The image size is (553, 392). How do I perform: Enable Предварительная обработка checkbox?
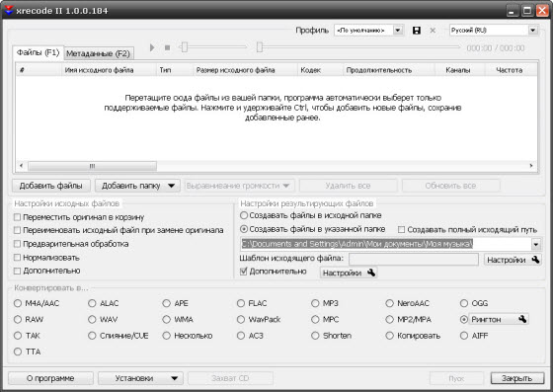click(x=17, y=244)
